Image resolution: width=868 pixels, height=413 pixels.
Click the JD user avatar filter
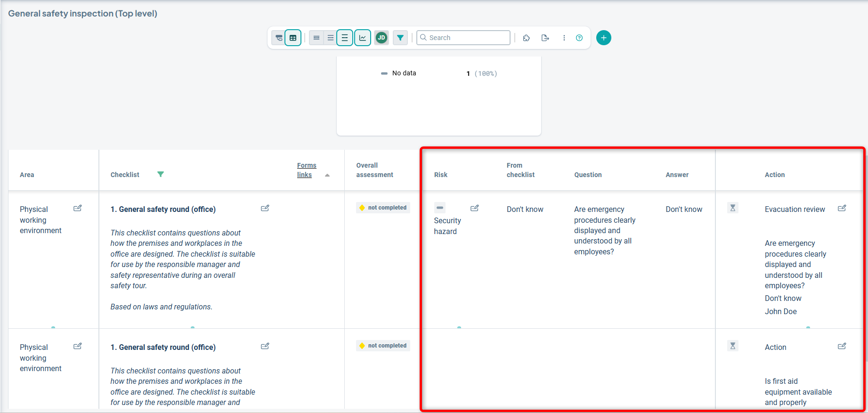[381, 38]
